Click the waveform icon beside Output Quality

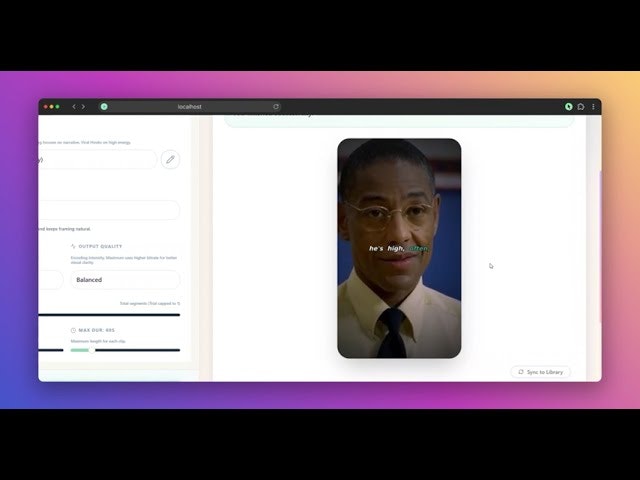pos(73,246)
